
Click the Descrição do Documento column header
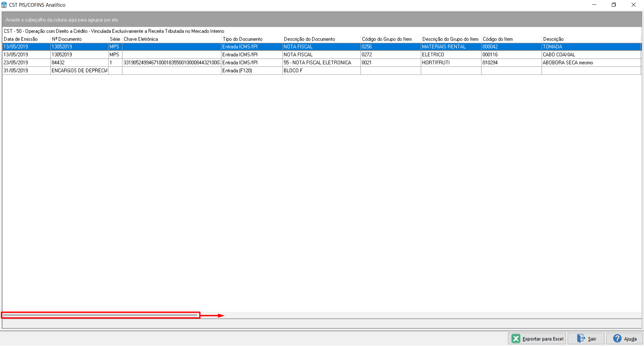tap(321, 39)
